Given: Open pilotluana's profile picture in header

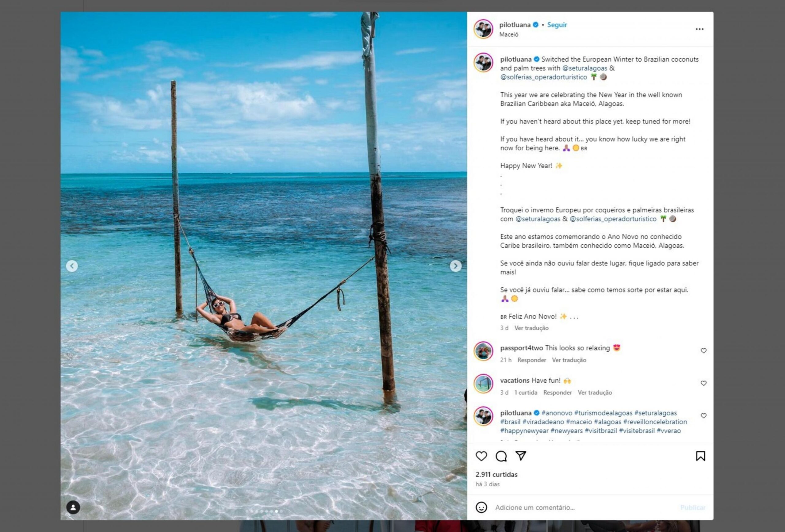Looking at the screenshot, I should coord(483,29).
